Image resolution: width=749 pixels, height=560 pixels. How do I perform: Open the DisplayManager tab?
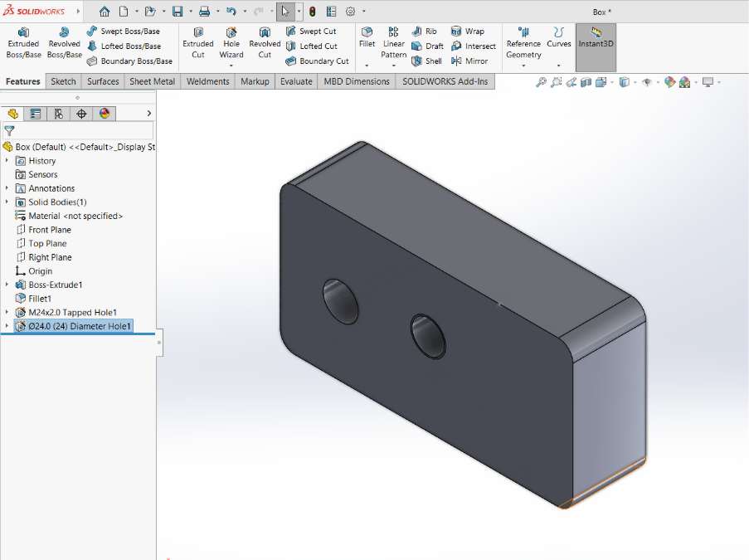coord(105,114)
